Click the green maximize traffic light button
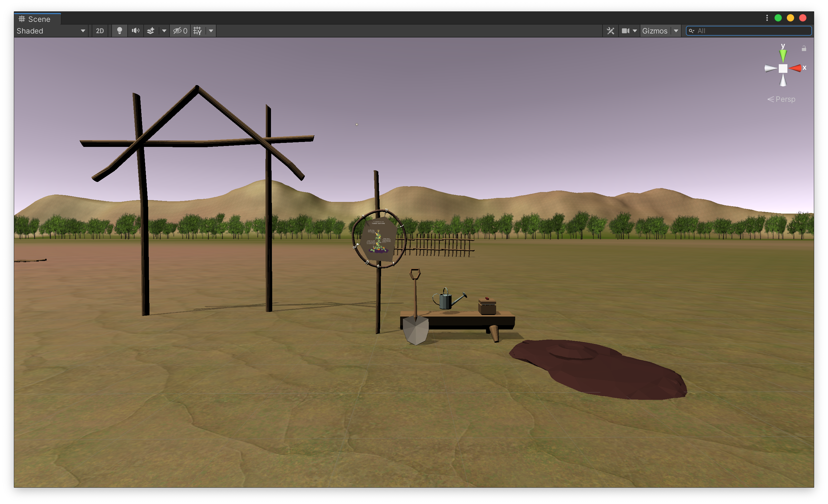828x504 pixels. [x=778, y=18]
